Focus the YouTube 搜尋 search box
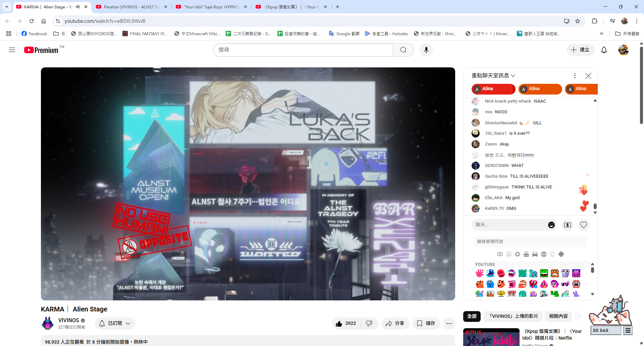The height and width of the screenshot is (346, 644). 303,50
